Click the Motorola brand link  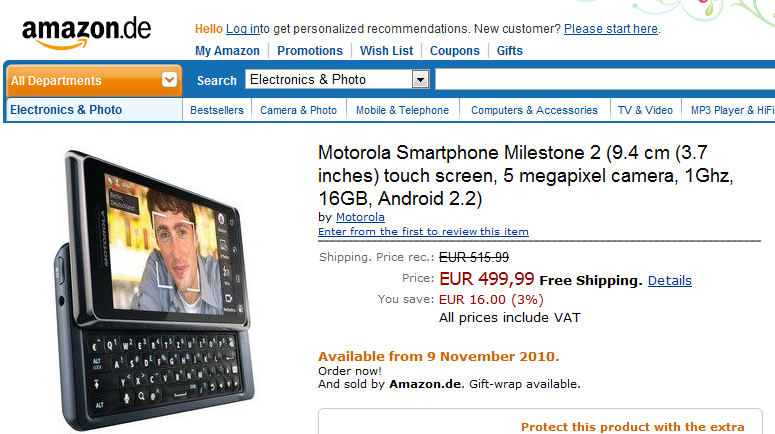pos(360,217)
